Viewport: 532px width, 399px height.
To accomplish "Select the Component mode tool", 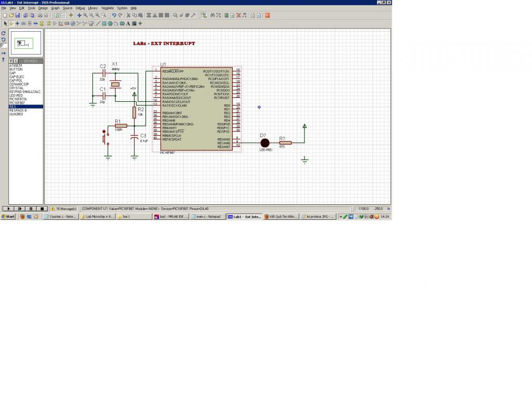I will coord(11,23).
